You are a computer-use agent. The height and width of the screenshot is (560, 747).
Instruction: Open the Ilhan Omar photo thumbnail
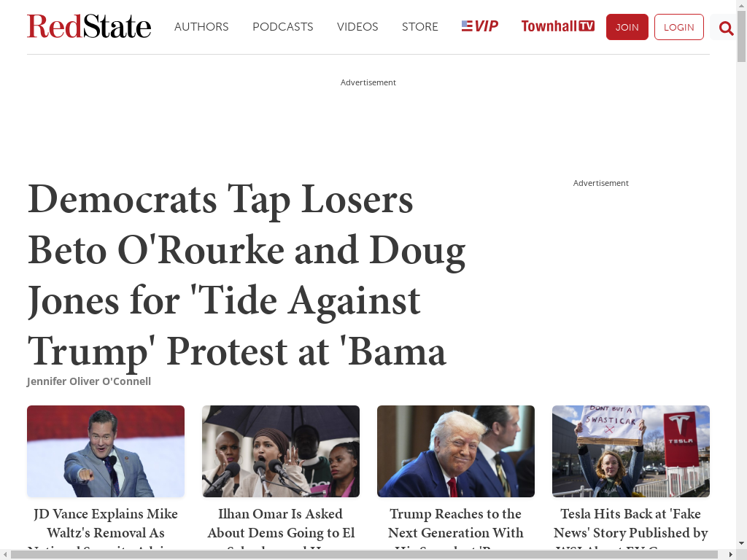[x=281, y=451]
